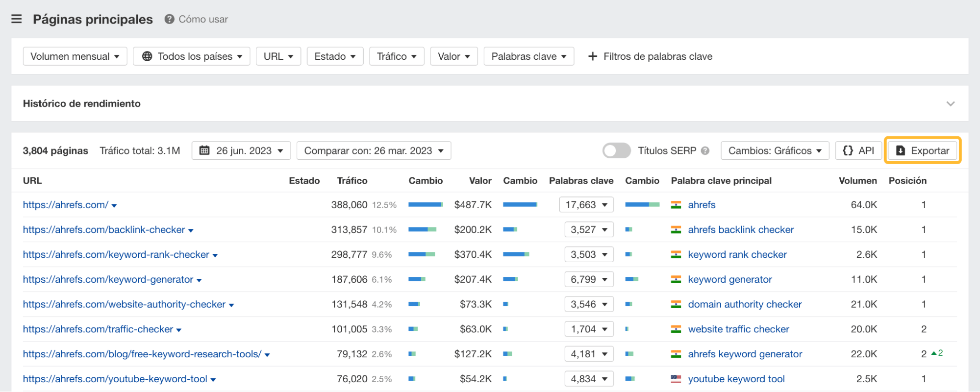Click green position change arrow showing 2
This screenshot has width=980, height=392.
[x=937, y=353]
